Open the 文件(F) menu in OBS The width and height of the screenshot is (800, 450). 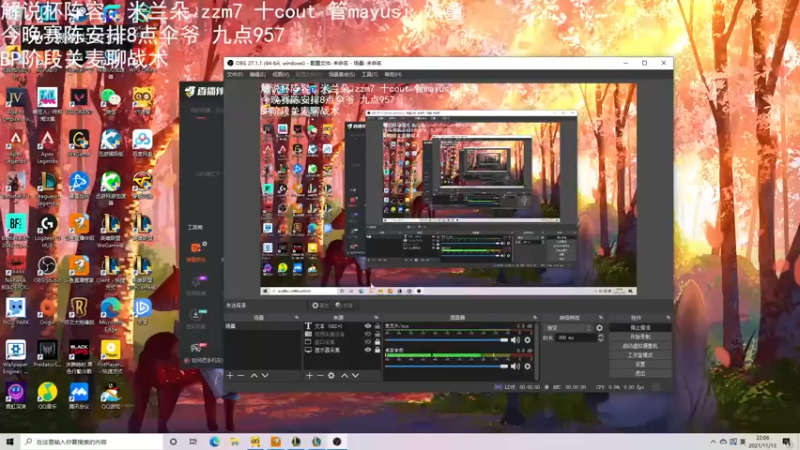tap(235, 74)
